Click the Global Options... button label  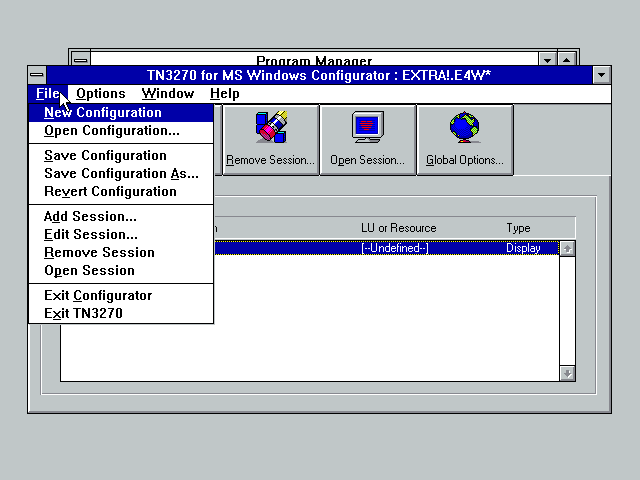(464, 160)
